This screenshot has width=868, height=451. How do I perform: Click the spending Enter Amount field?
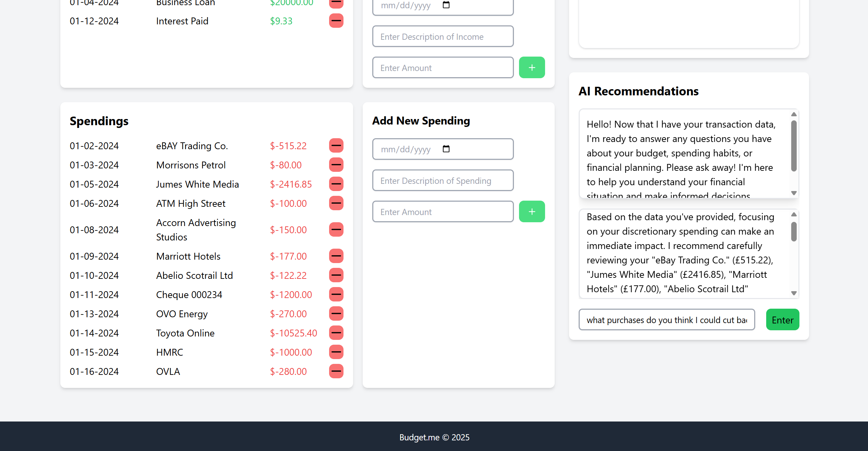pos(443,212)
